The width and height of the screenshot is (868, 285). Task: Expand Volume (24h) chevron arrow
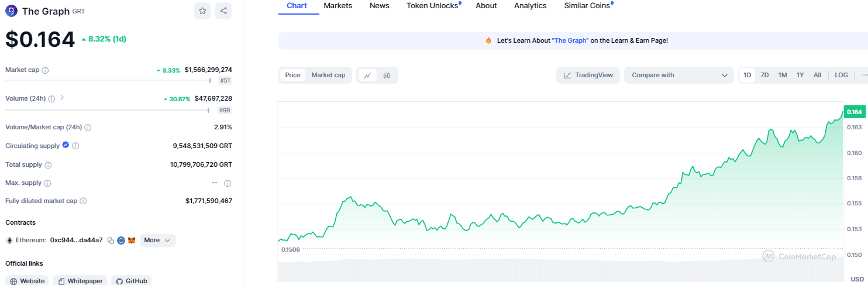click(62, 98)
